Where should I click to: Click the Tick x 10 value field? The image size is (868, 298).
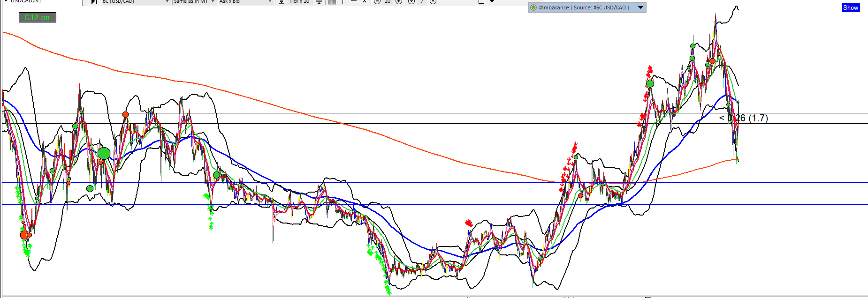click(x=299, y=2)
